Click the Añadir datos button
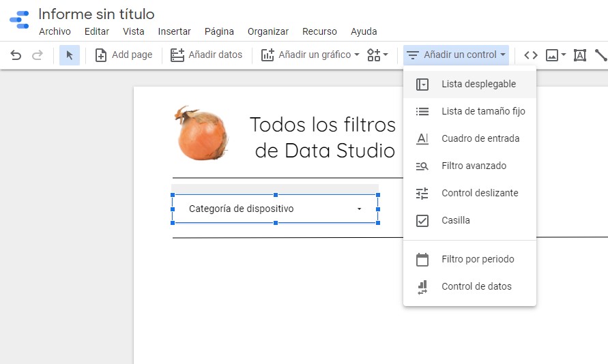 [206, 55]
